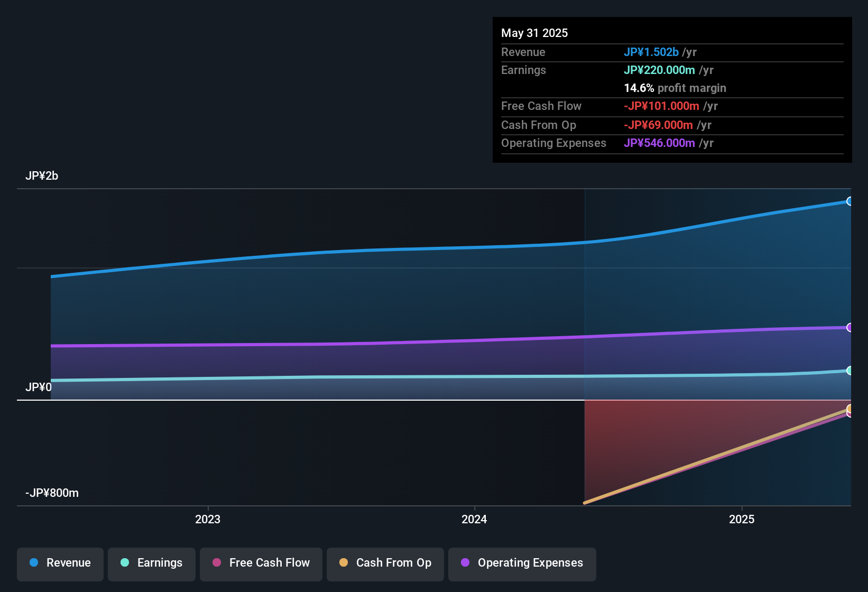
Task: Click the JP¥546.000m operating expenses value
Action: (x=659, y=143)
